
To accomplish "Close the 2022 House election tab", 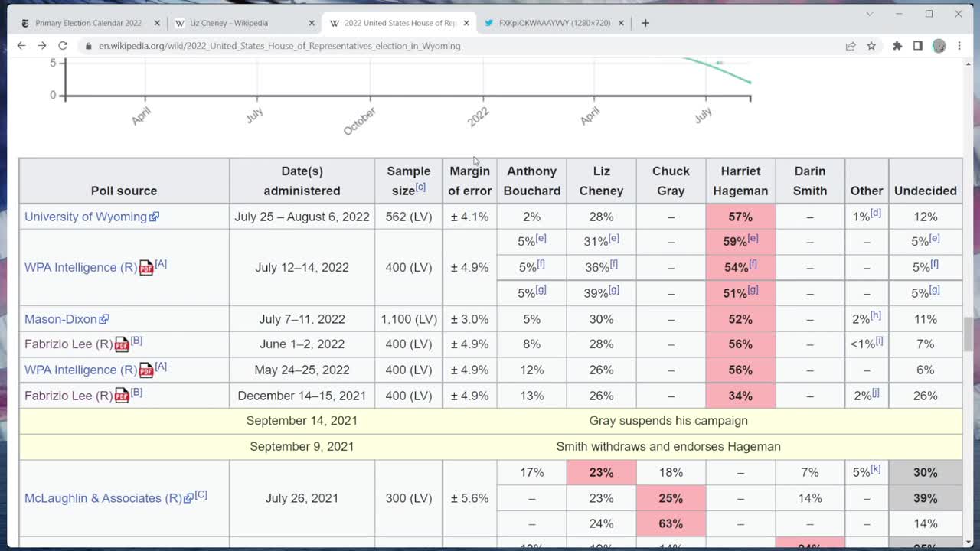I will pyautogui.click(x=466, y=23).
